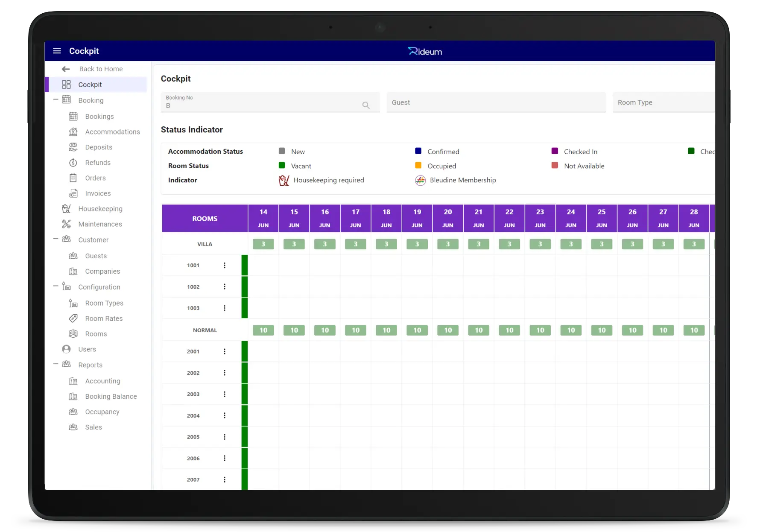Click the green status bar for room 1002
This screenshot has height=532, width=760.
pos(245,287)
